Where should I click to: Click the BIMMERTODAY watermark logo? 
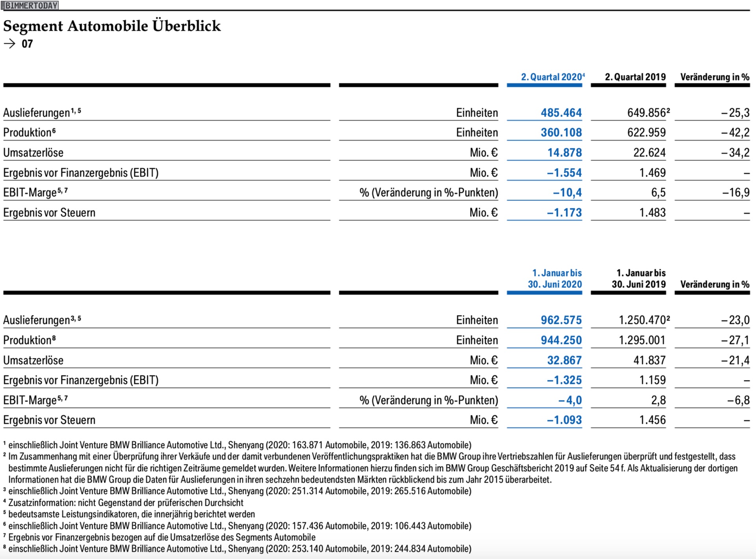(x=30, y=6)
